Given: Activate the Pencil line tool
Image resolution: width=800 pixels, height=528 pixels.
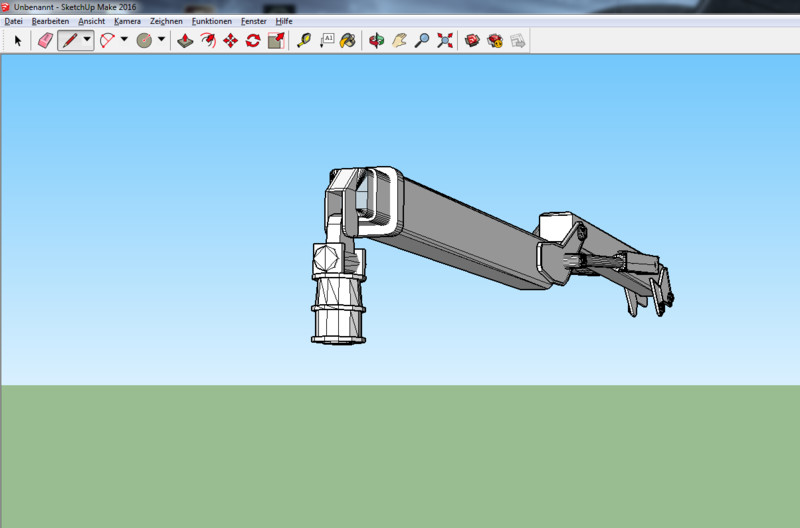Looking at the screenshot, I should pyautogui.click(x=69, y=41).
